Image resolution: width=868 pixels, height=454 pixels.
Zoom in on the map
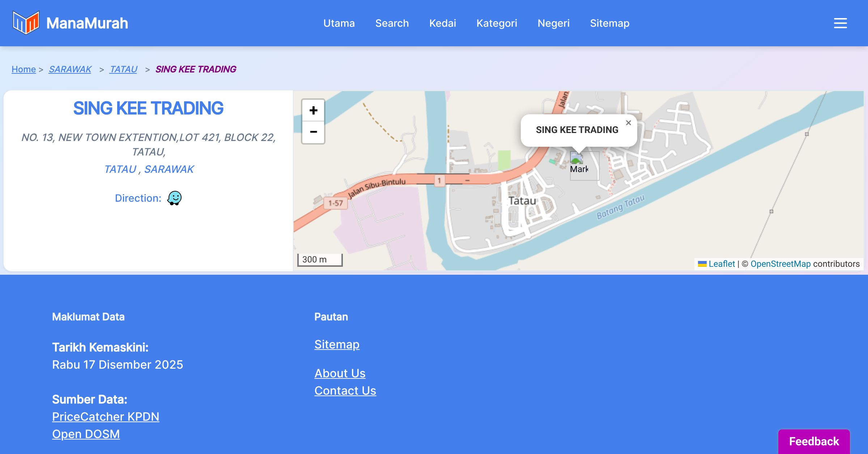(x=313, y=110)
